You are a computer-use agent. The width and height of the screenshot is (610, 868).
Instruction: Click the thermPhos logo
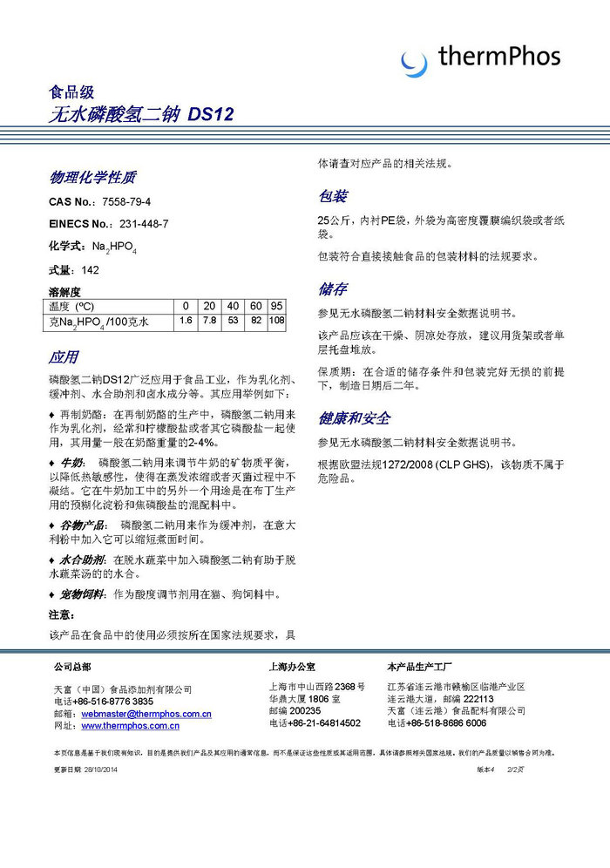tap(480, 60)
